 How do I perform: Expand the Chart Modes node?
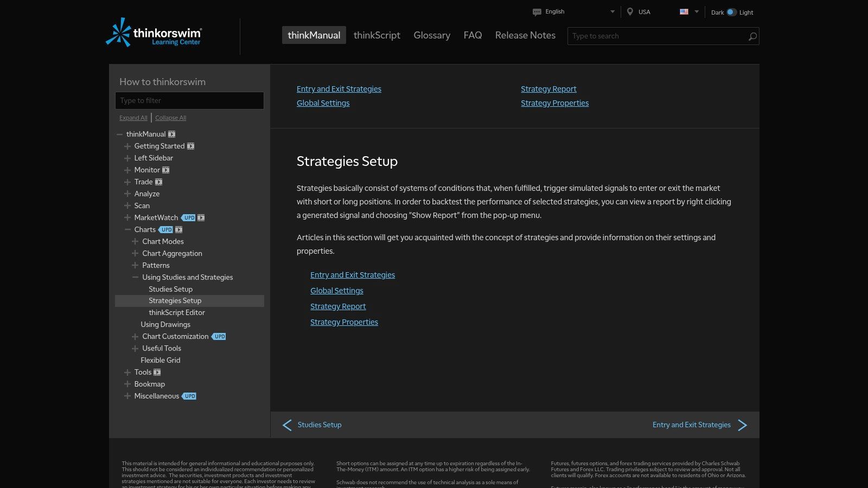point(135,241)
